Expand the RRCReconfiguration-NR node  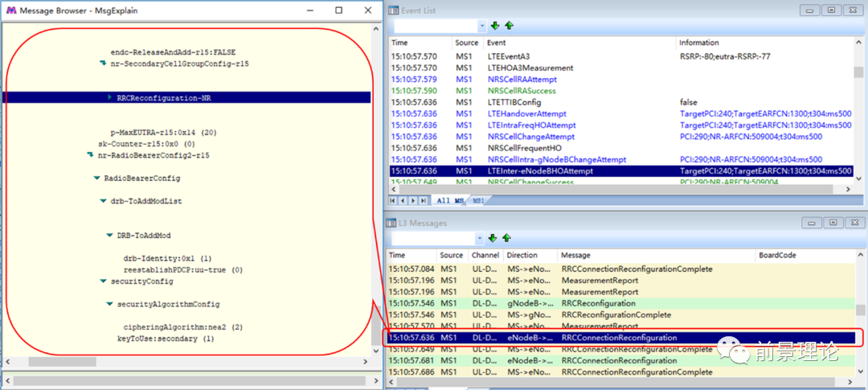(109, 97)
